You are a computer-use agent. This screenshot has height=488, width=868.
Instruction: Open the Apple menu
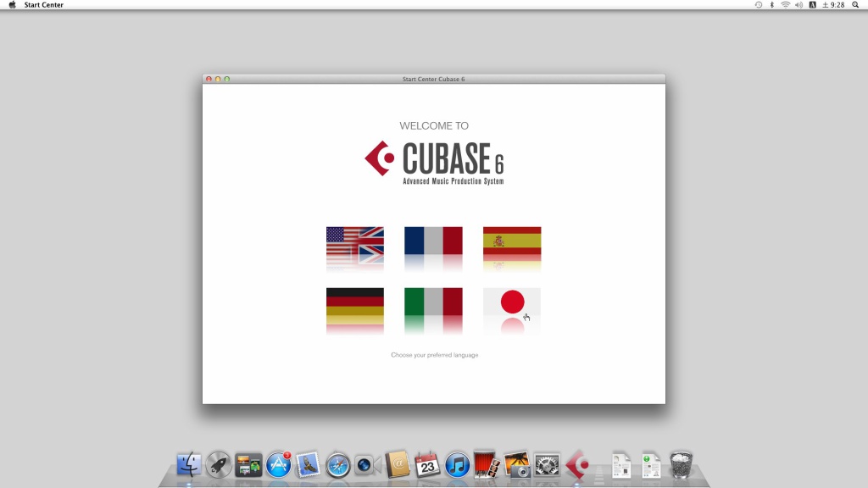(12, 5)
